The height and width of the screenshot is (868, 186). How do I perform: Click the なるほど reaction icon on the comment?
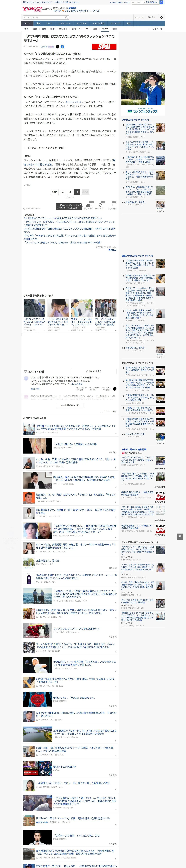(x=91, y=389)
